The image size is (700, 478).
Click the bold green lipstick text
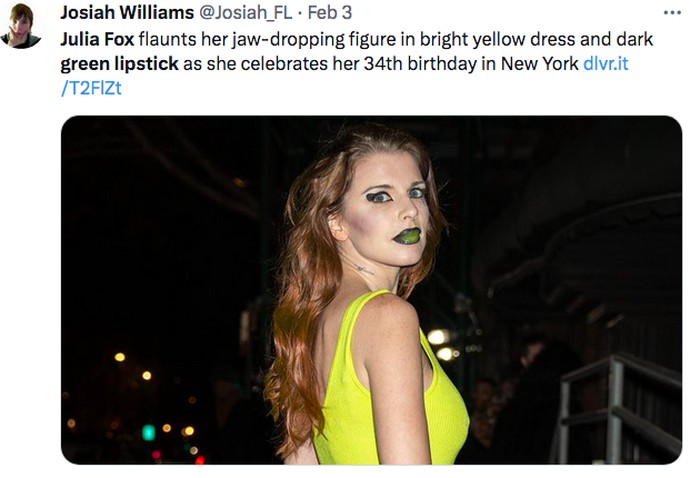point(119,64)
